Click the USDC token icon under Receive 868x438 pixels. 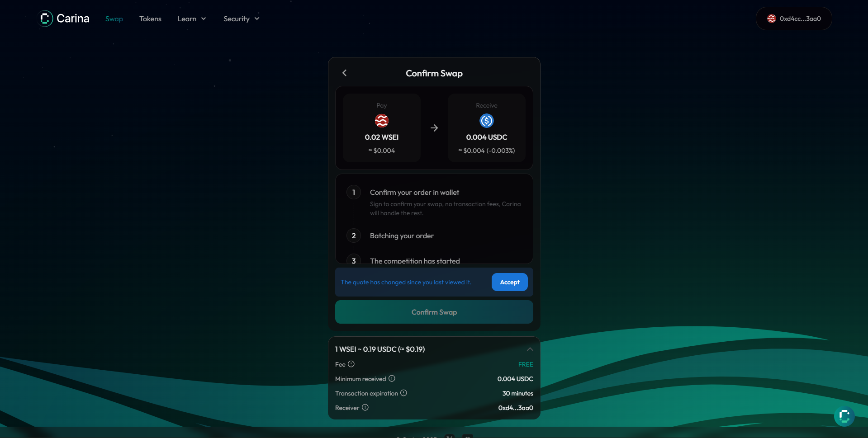point(486,121)
